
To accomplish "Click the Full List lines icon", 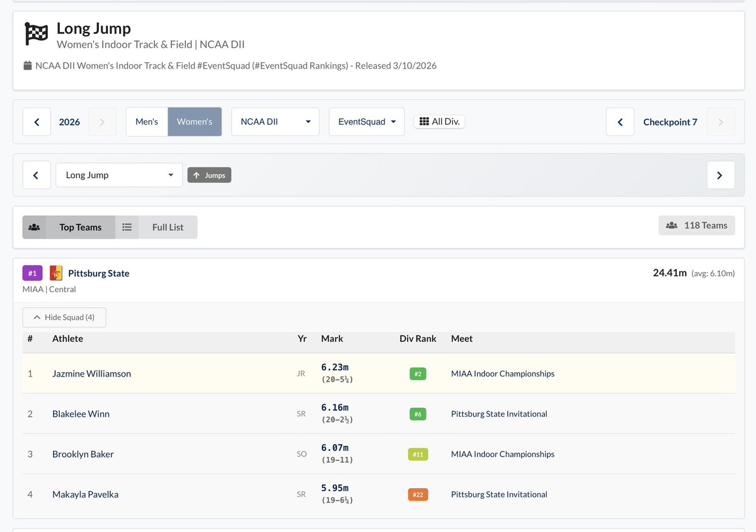I will tap(127, 227).
